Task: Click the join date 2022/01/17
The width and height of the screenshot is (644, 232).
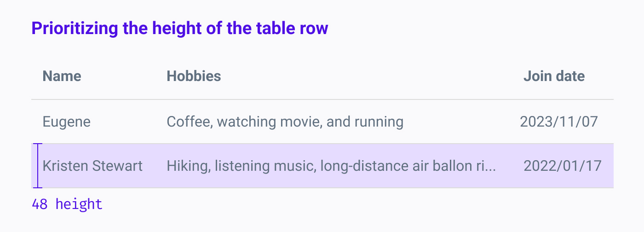Action: click(x=563, y=166)
